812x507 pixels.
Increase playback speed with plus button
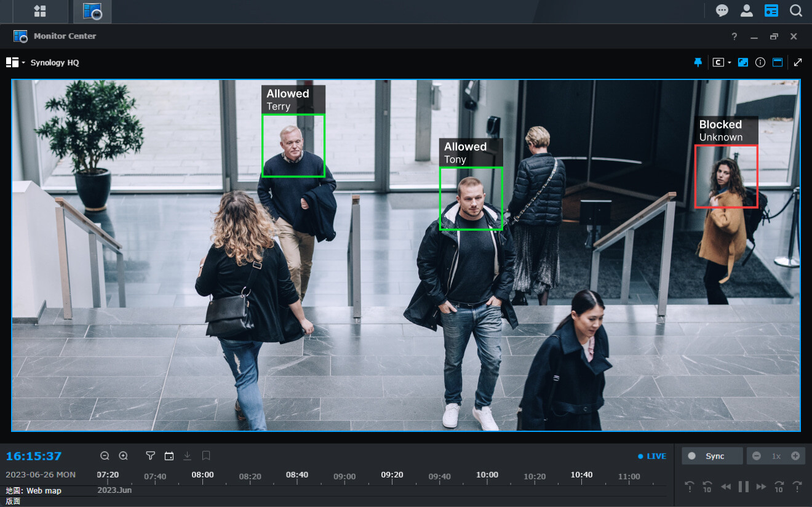[x=795, y=456]
